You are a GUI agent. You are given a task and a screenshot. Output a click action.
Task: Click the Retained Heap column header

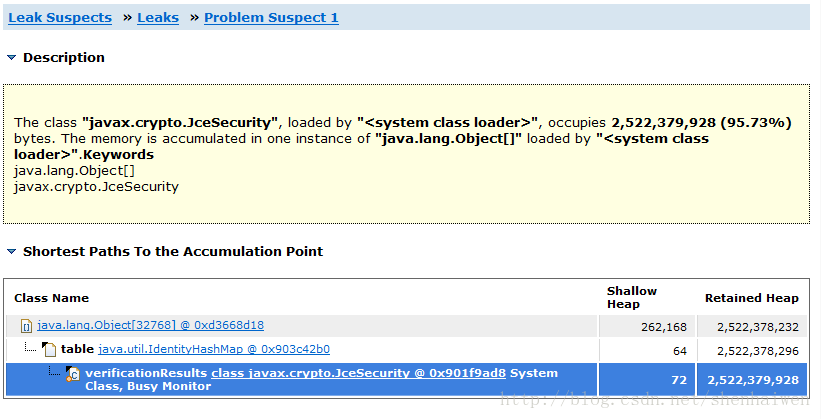751,298
